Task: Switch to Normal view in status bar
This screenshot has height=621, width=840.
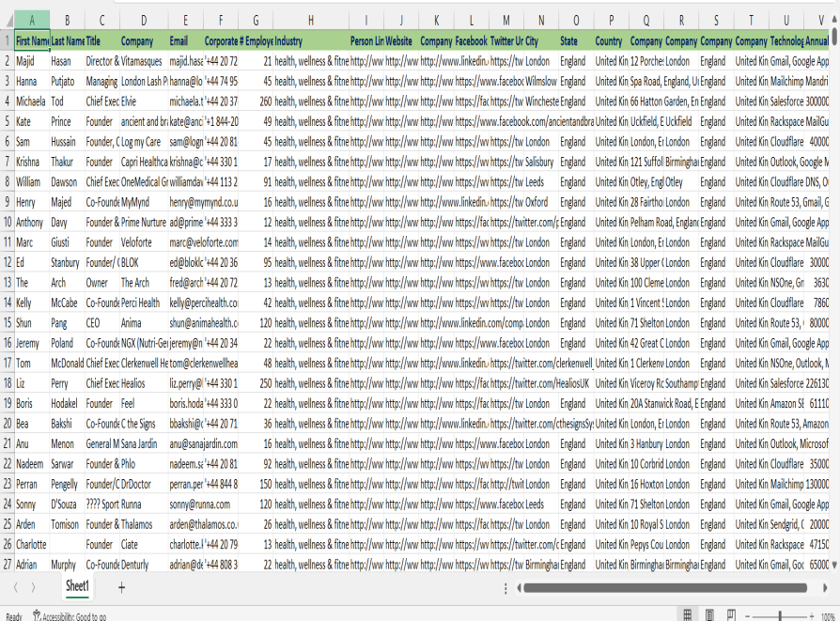Action: pos(688,614)
